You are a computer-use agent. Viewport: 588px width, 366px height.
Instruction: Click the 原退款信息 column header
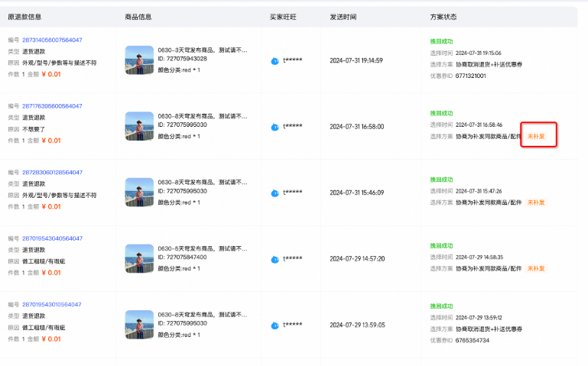click(x=24, y=17)
